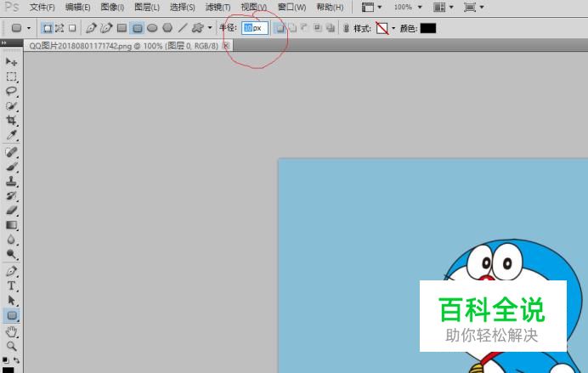Select the Eyedropper tool
This screenshot has width=588, height=373.
click(11, 135)
